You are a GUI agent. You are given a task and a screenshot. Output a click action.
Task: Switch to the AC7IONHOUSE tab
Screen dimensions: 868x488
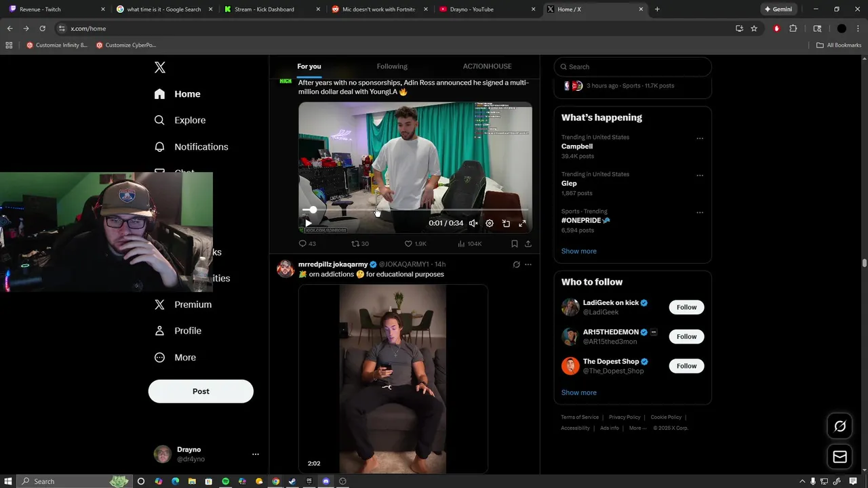click(487, 66)
